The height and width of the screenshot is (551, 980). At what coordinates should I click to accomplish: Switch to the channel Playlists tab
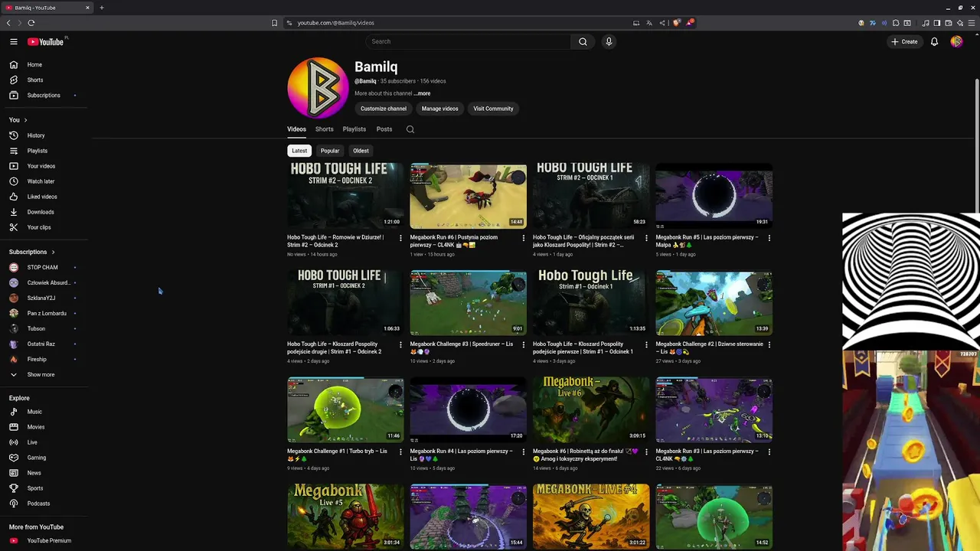354,129
